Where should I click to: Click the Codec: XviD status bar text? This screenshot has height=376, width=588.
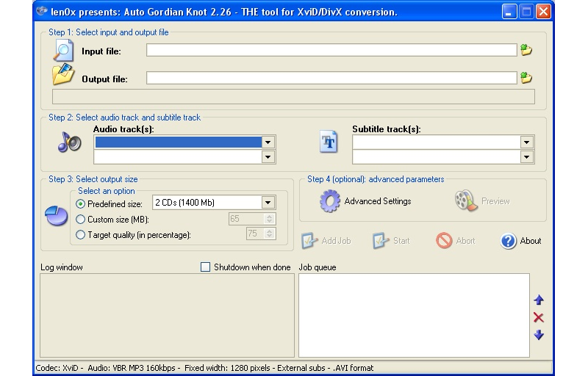tap(57, 368)
